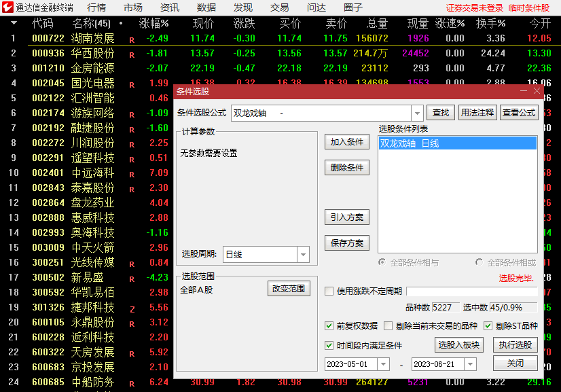Click 临时条件股 link

coord(529,8)
